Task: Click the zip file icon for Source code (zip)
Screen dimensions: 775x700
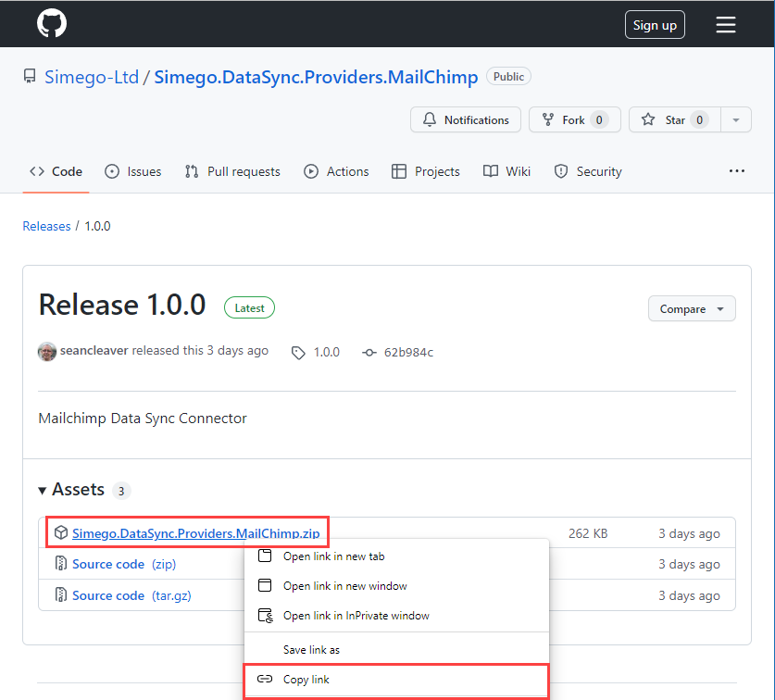Action: coord(61,564)
